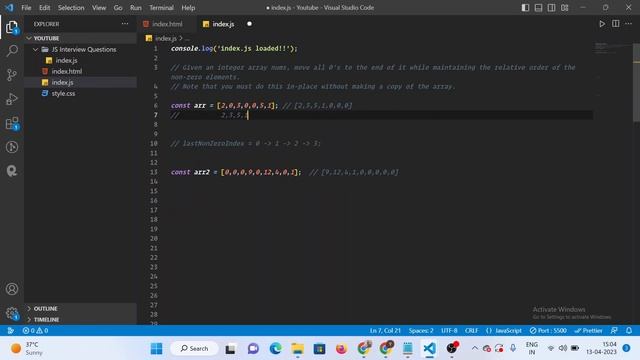Change end of line sequence CRLF
This screenshot has width=640, height=360.
[x=471, y=330]
